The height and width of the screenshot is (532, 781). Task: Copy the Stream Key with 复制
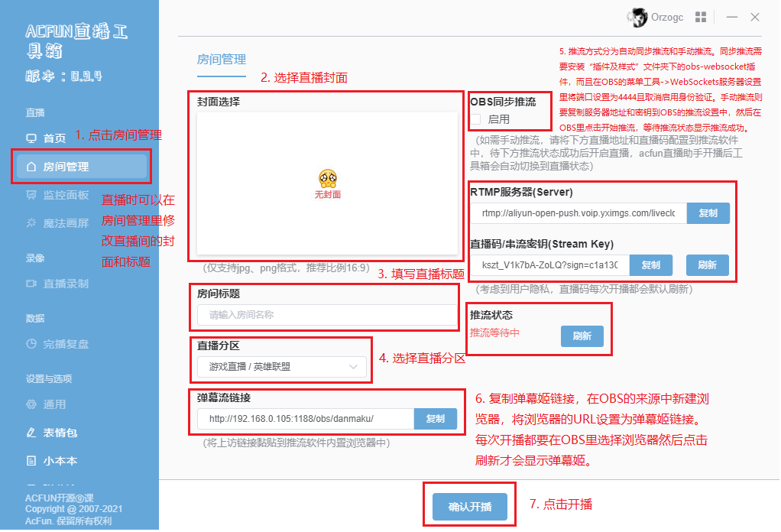coord(651,265)
